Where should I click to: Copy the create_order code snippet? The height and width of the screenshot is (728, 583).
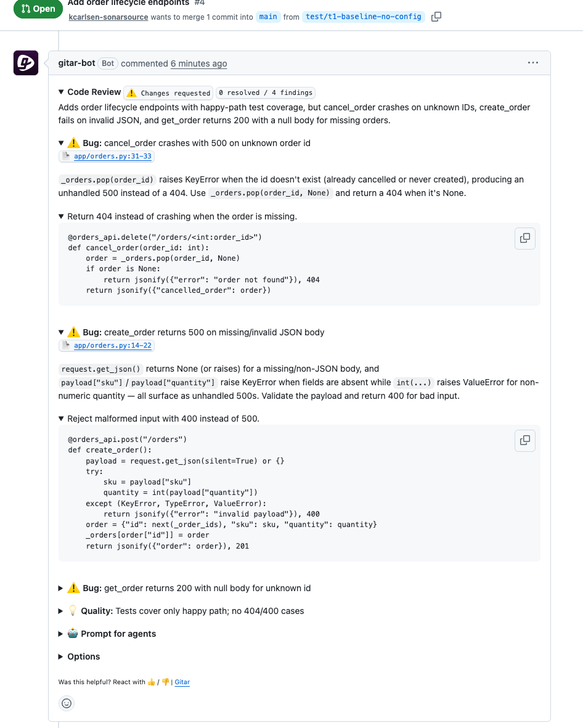coord(525,440)
